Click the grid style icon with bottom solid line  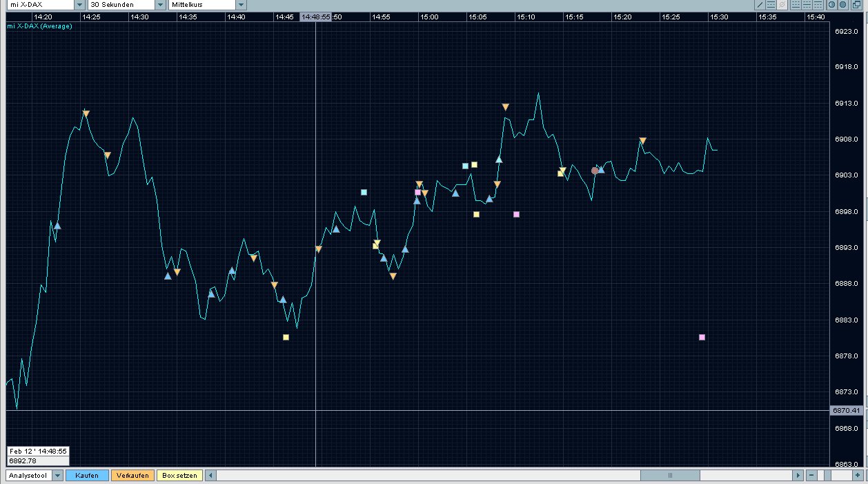click(x=796, y=5)
